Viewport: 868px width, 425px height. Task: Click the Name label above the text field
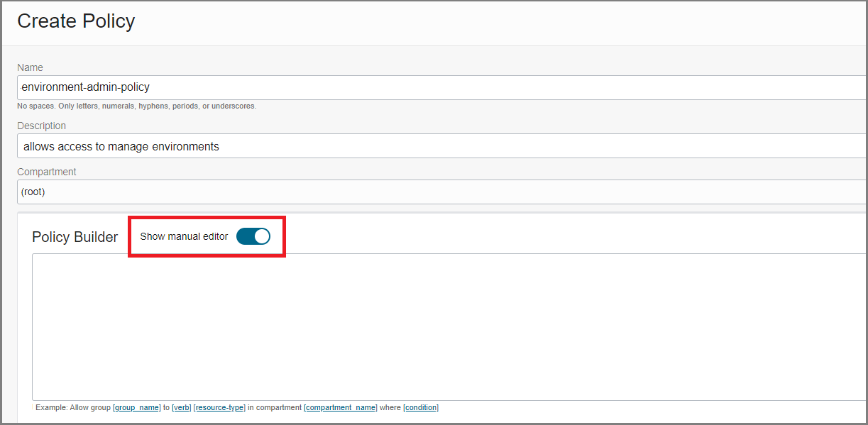pyautogui.click(x=30, y=67)
